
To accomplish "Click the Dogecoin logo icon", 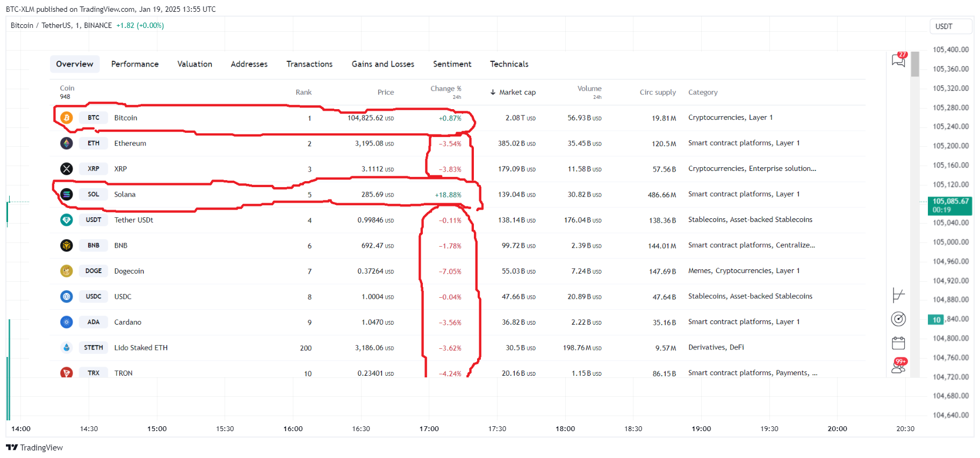I will 67,271.
